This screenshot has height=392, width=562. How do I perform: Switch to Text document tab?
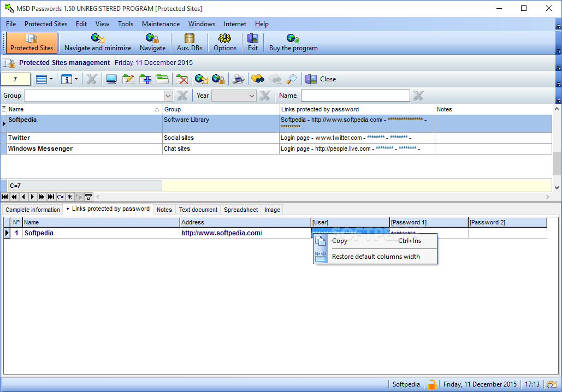(x=198, y=210)
